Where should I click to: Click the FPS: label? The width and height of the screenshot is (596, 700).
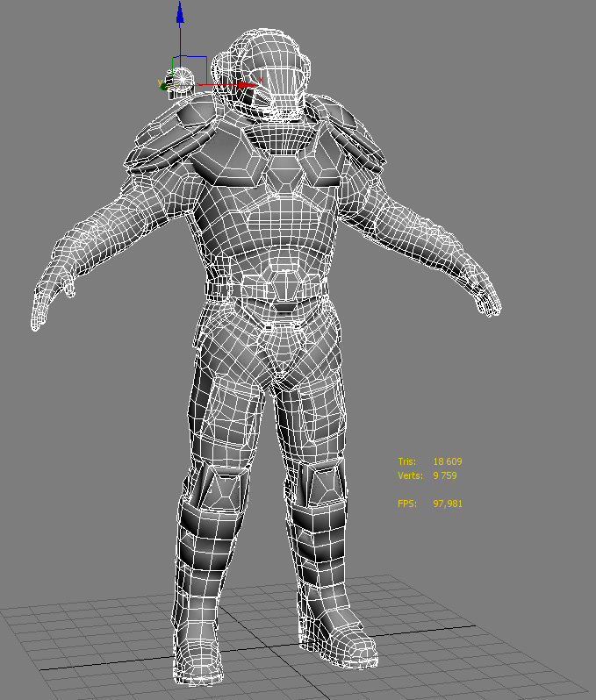click(x=407, y=504)
